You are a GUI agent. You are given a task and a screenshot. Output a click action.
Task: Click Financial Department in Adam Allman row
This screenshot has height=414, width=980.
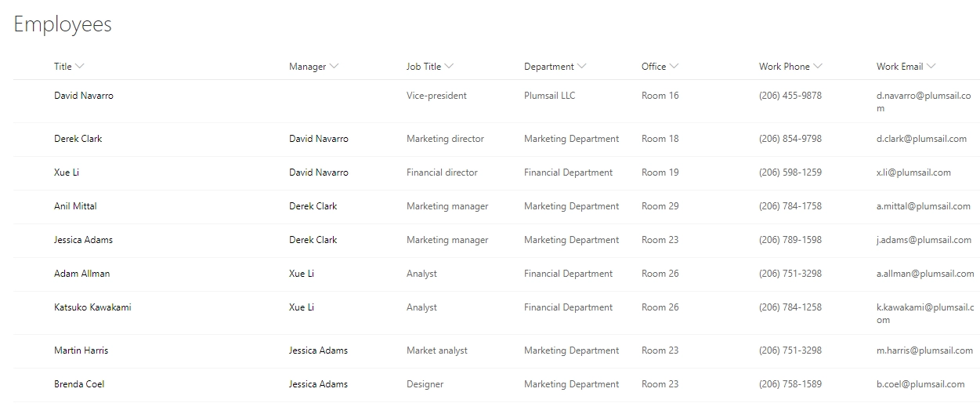(568, 274)
